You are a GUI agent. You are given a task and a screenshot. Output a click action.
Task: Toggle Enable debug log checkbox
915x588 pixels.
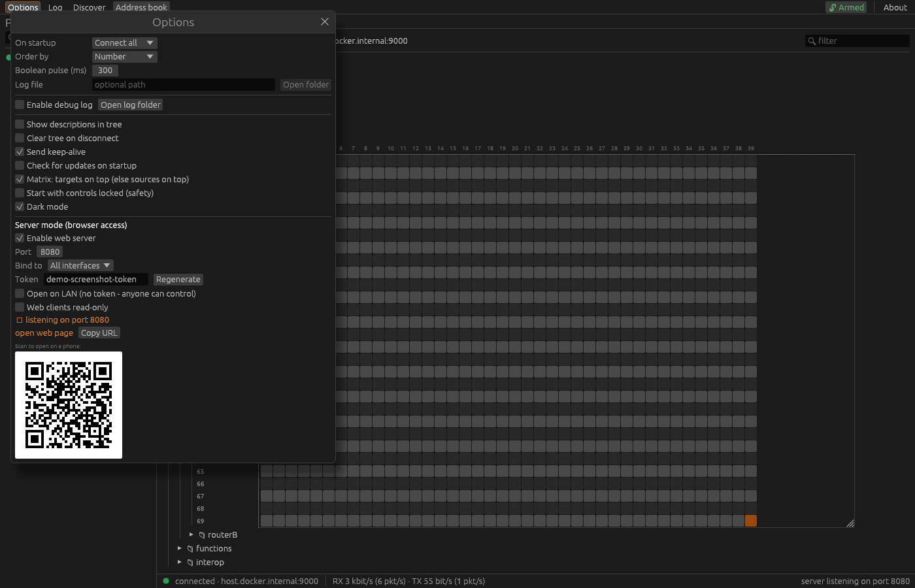click(20, 105)
